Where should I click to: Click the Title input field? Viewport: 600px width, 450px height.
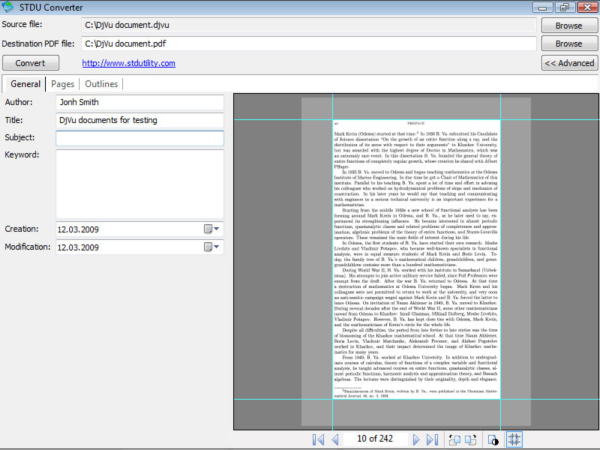point(140,120)
